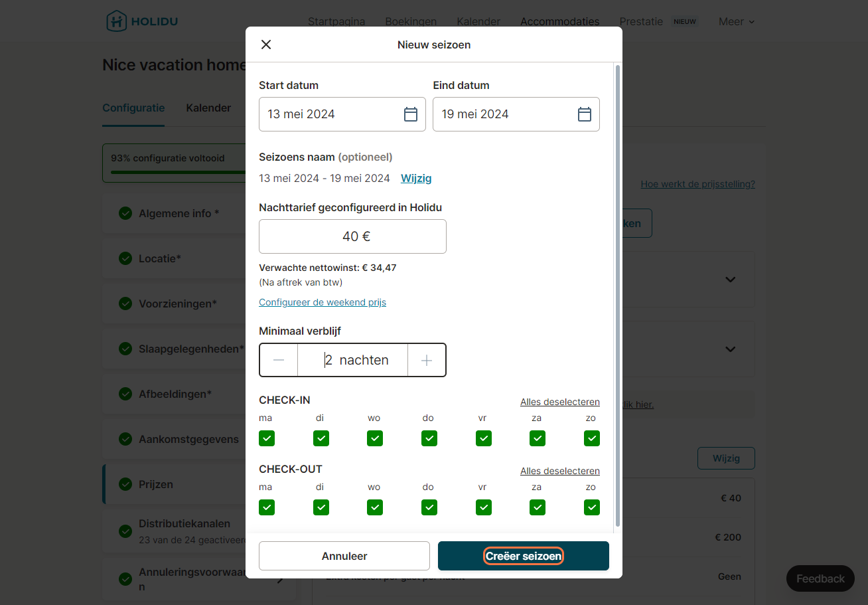
Task: Click the green check icon beside Voorzieningen
Action: (x=125, y=303)
